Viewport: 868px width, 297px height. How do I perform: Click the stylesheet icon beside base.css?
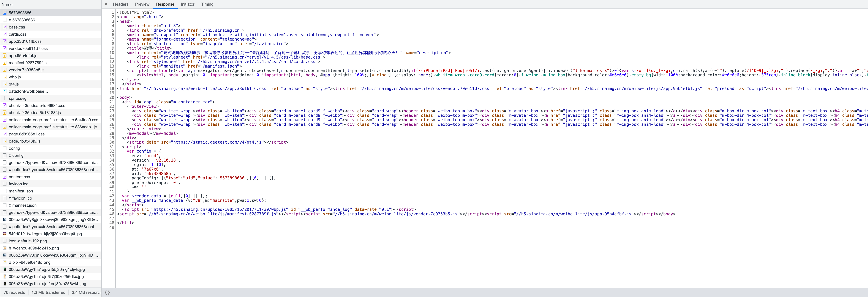[x=5, y=27]
